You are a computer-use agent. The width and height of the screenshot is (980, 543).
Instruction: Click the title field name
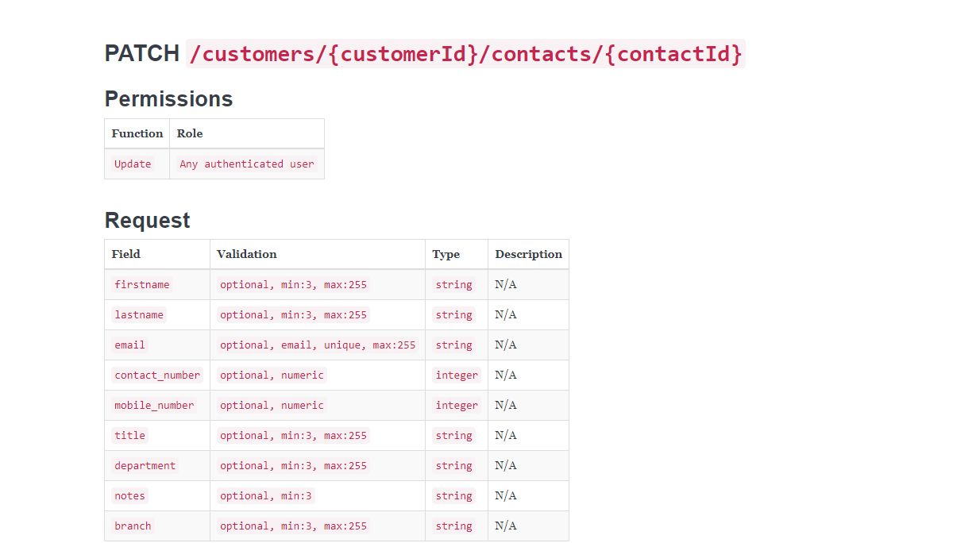(130, 436)
